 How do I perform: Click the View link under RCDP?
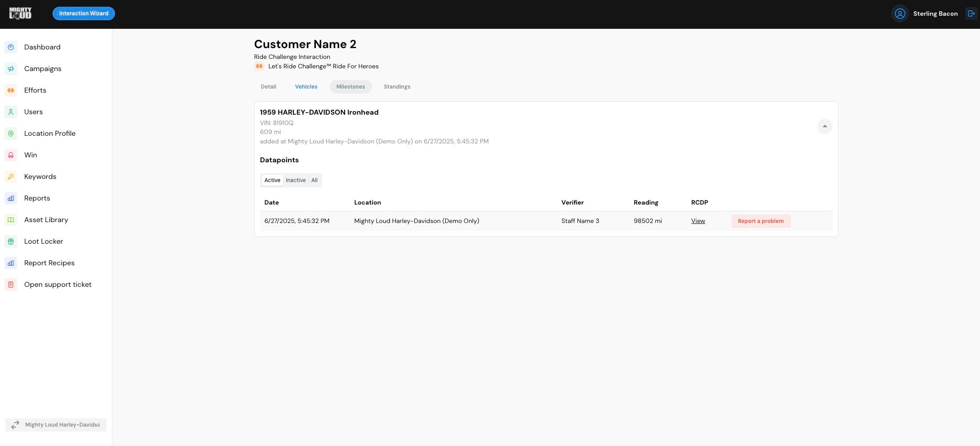point(698,221)
